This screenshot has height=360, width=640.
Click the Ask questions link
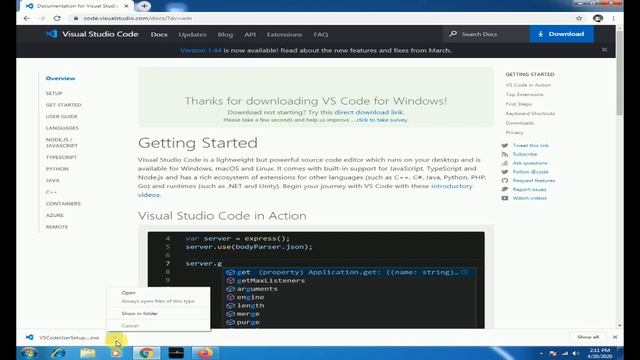(530, 163)
